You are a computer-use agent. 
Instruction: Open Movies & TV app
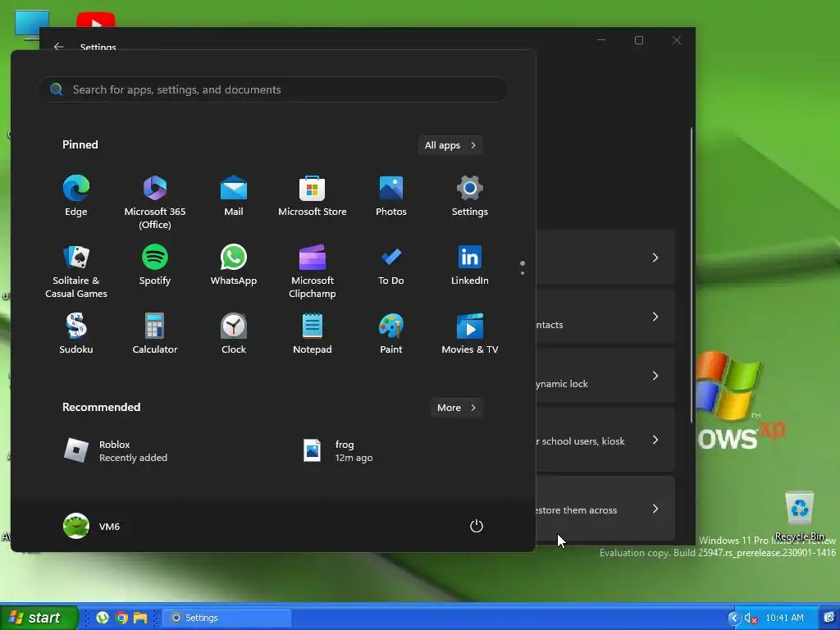(x=470, y=333)
